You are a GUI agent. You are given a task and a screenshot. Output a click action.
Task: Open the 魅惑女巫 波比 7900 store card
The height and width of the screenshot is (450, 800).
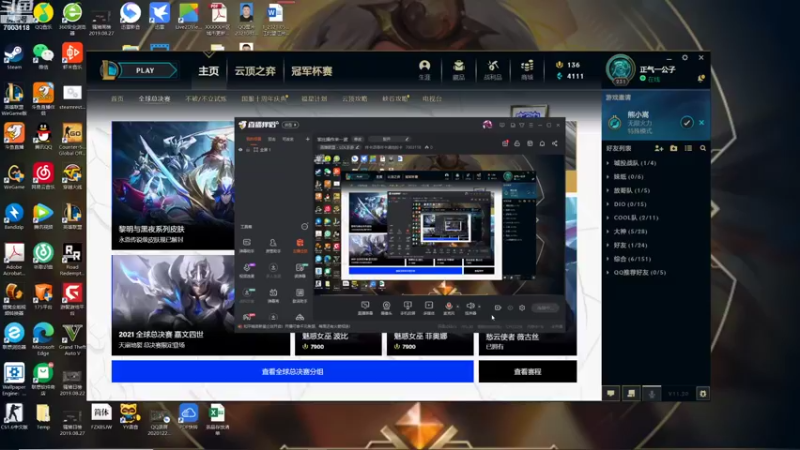click(x=338, y=342)
